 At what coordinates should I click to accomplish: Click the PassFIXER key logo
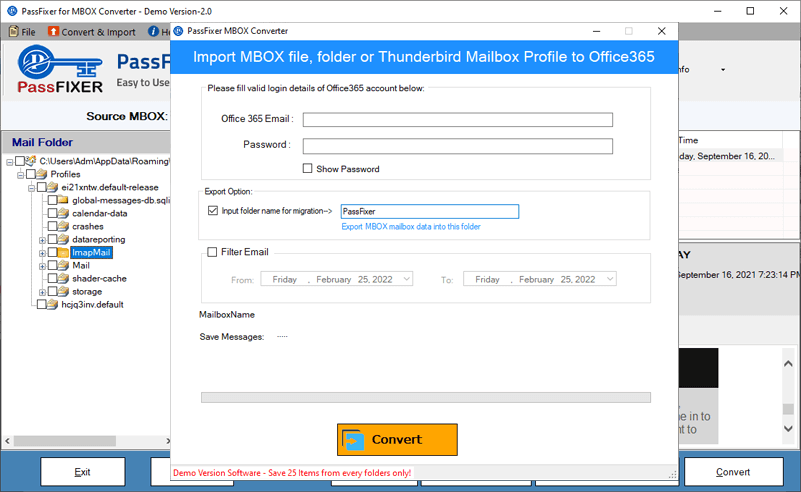tap(60, 69)
